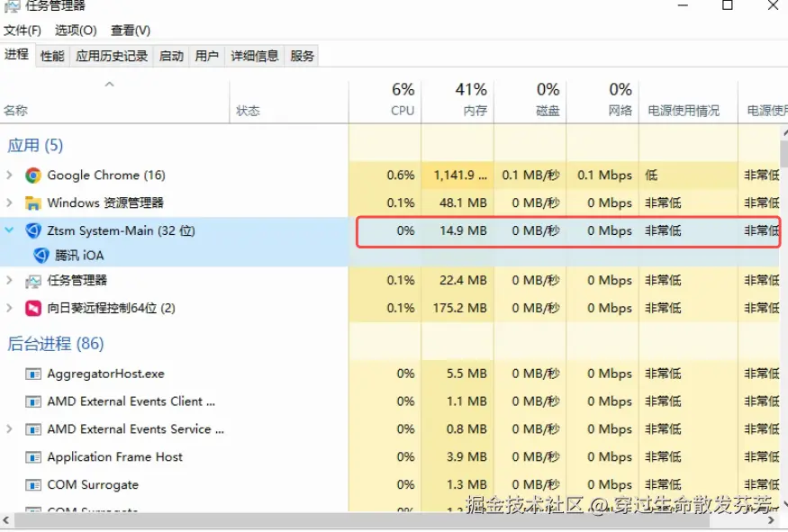Screen dimensions: 788x532
Task: Sort by the 磁盘 column header
Action: click(530, 102)
